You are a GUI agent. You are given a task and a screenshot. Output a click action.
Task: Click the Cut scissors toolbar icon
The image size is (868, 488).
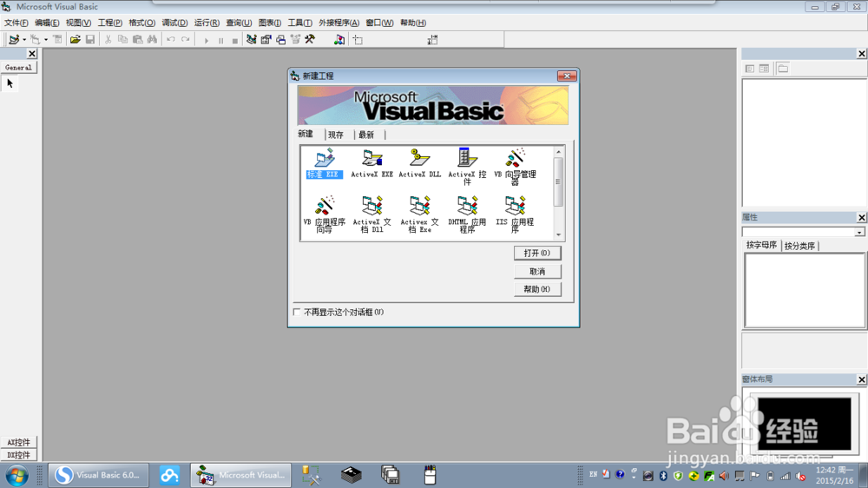[x=108, y=39]
